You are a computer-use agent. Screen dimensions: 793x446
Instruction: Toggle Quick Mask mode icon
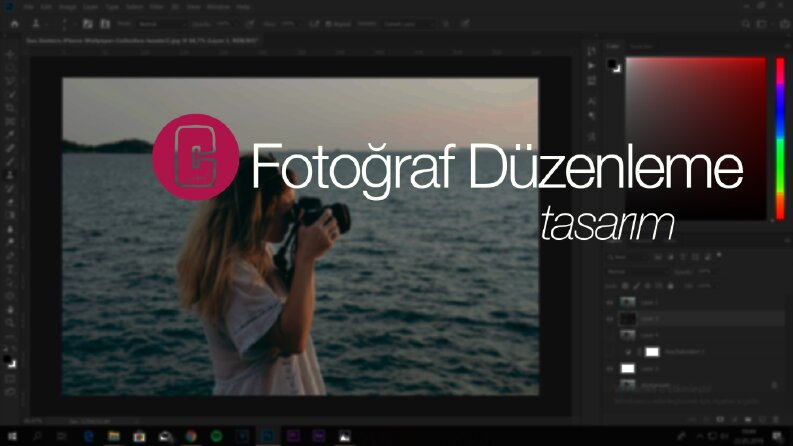coord(10,379)
